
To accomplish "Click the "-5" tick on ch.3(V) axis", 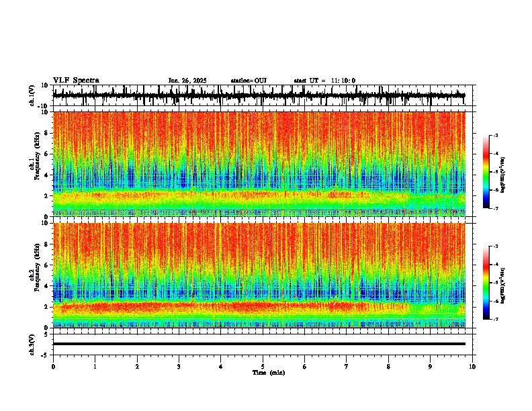I will 46,355.
